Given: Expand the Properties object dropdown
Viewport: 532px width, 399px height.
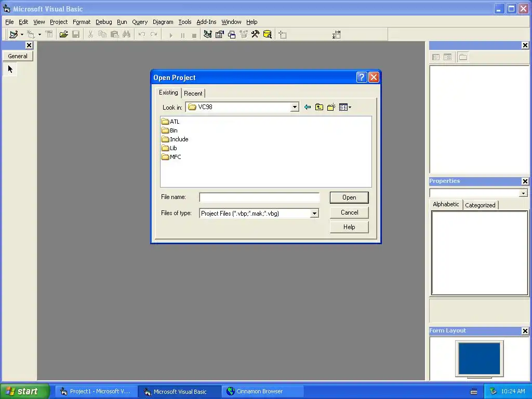Looking at the screenshot, I should (523, 193).
